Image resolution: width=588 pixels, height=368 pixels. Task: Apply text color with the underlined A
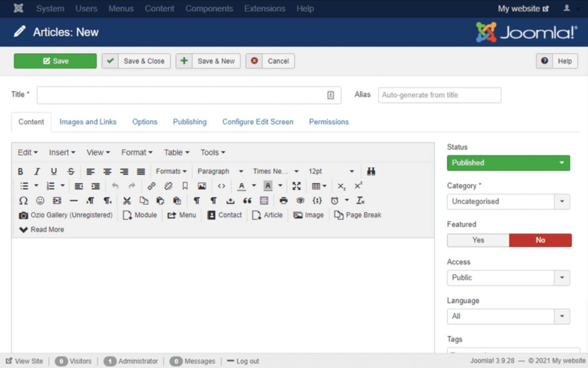[241, 186]
